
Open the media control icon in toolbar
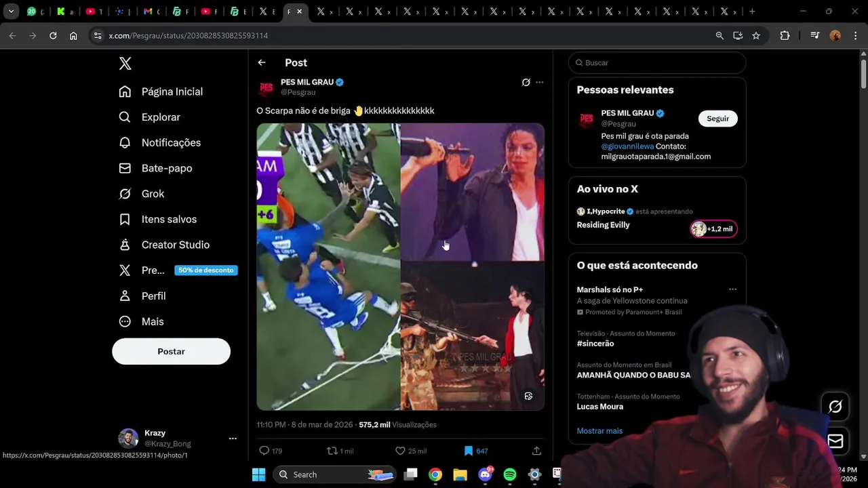tap(815, 35)
